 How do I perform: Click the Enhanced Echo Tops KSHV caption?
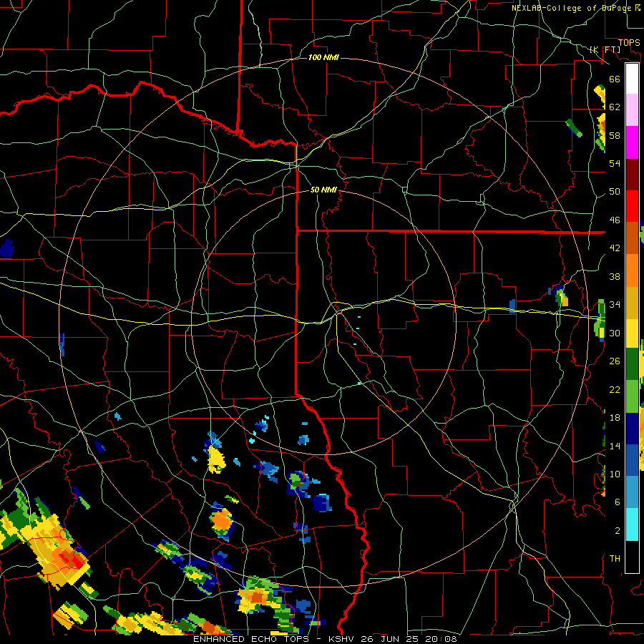click(325, 639)
